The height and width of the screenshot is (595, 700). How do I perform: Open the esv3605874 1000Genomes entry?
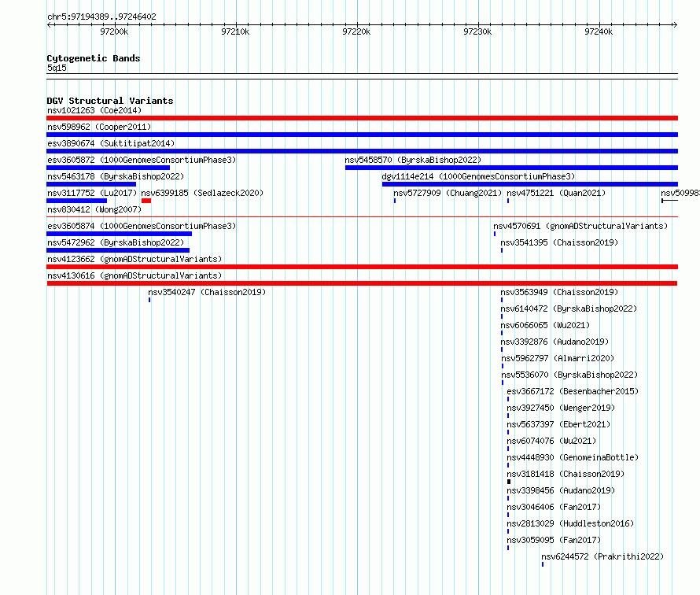(142, 226)
